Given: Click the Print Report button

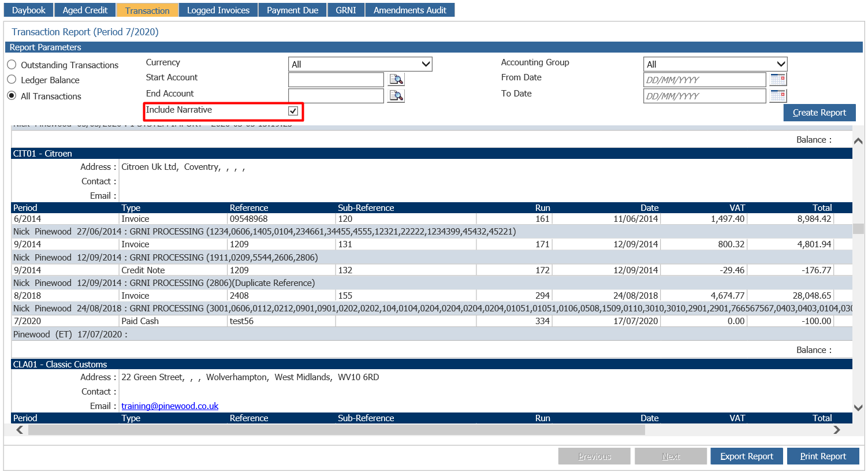Looking at the screenshot, I should (823, 456).
